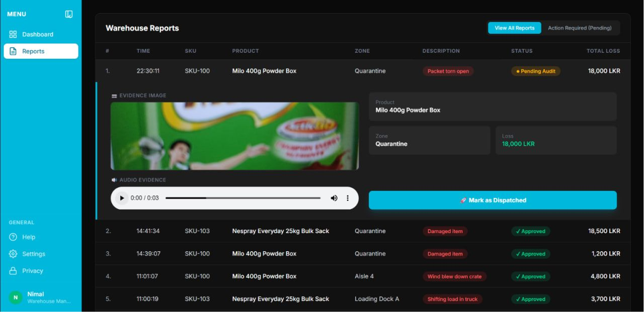
Task: Collapse the sidebar using the MENU panel icon
Action: 69,14
